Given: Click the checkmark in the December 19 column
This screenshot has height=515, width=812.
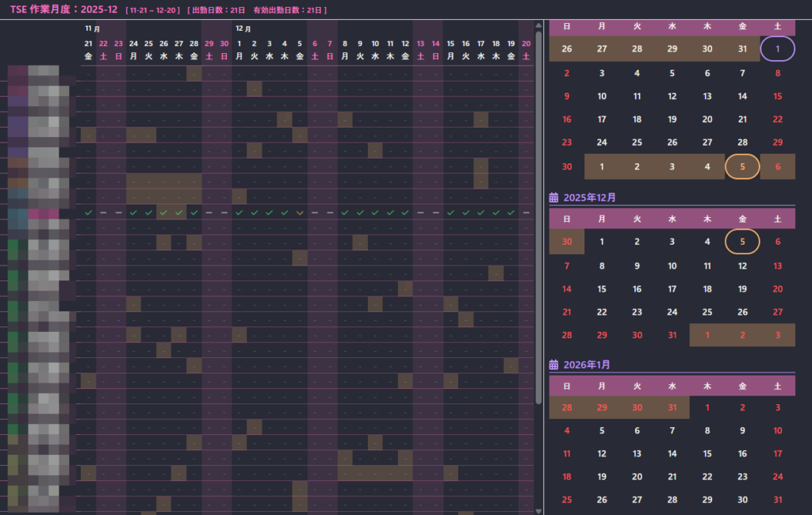Looking at the screenshot, I should [511, 212].
